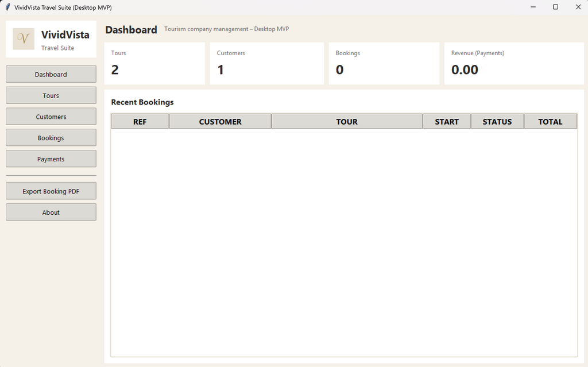This screenshot has width=588, height=367.
Task: Open the Payments section
Action: [x=51, y=159]
